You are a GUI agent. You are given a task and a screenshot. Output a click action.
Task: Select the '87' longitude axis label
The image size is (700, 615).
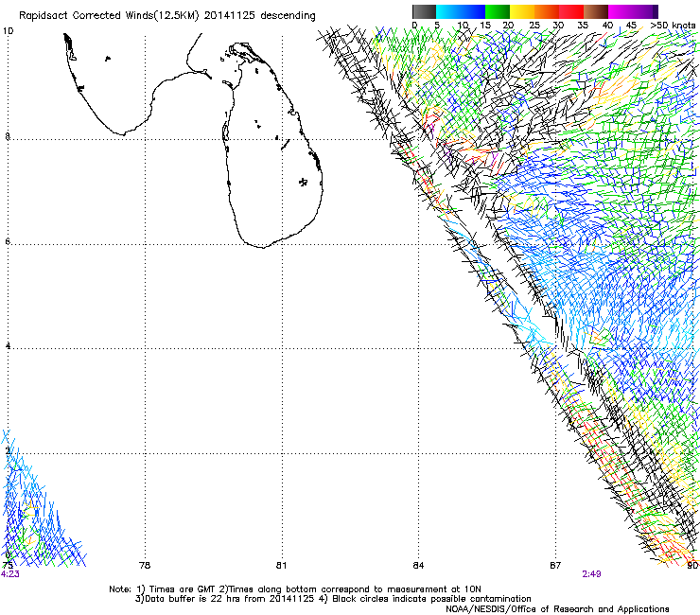click(x=555, y=566)
